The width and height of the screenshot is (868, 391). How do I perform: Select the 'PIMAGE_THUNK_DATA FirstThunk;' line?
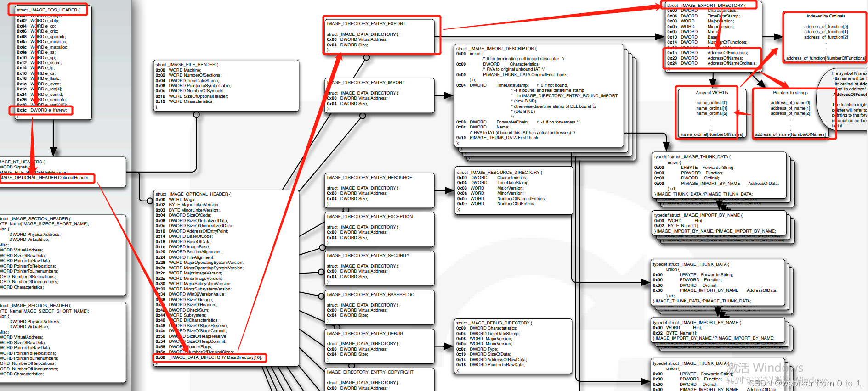[505, 138]
